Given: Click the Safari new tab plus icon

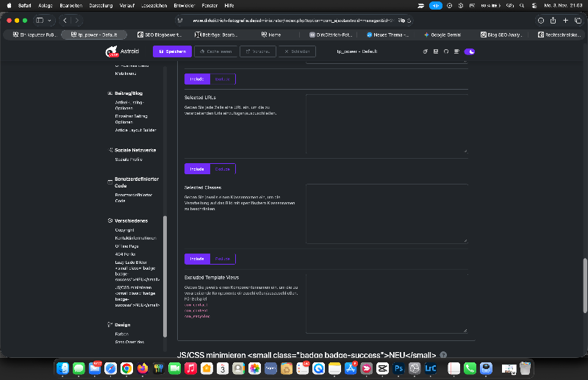Looking at the screenshot, I should click(x=567, y=21).
